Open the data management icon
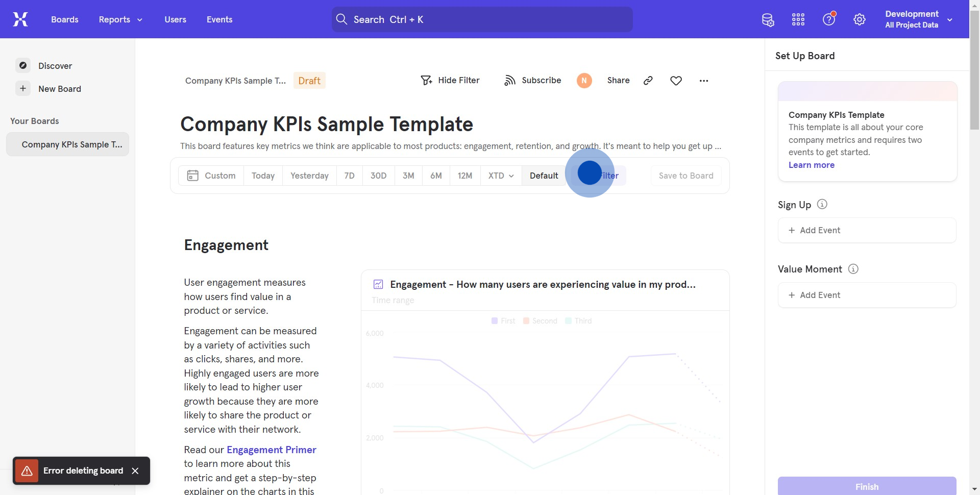 768,20
